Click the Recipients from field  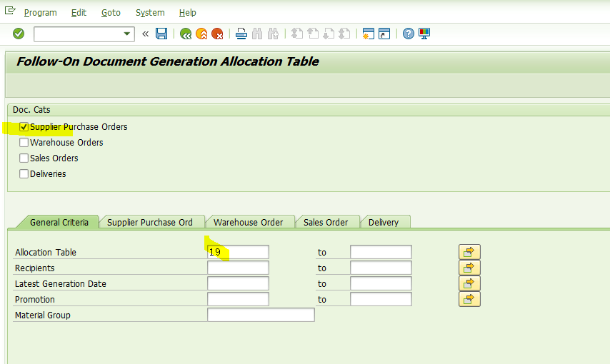point(238,268)
